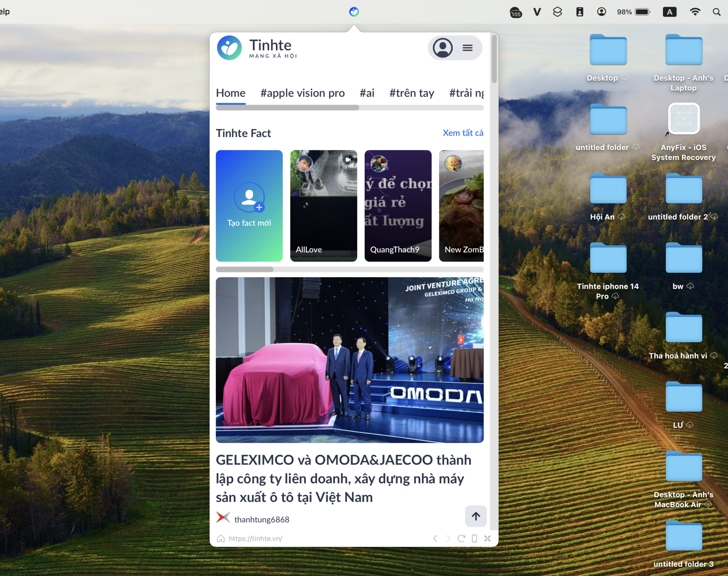
Task: Reload the page with the refresh icon
Action: pyautogui.click(x=461, y=538)
